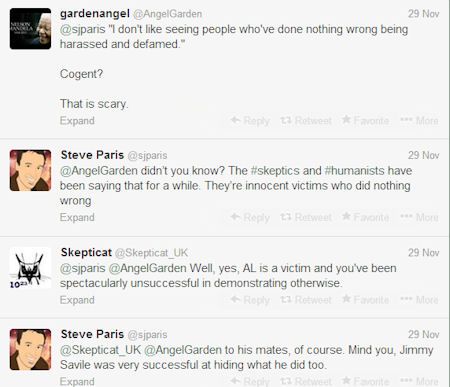
Task: Favorite Steve Paris's #skeptics tweet
Action: point(365,217)
